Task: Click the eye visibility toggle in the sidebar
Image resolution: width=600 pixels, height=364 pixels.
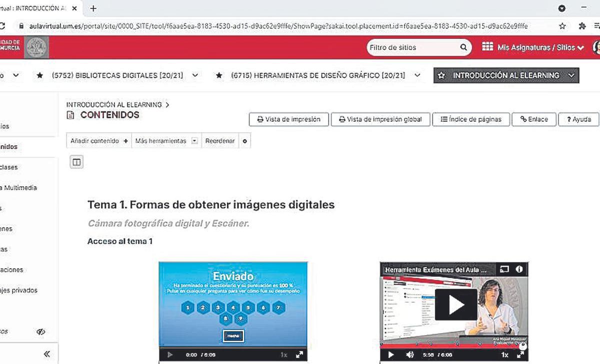Action: pyautogui.click(x=41, y=331)
